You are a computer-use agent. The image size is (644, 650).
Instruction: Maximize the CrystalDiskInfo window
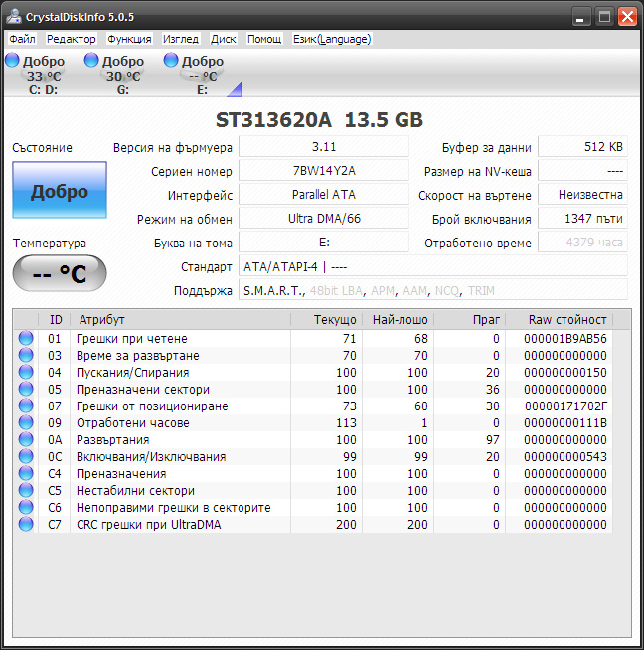[x=604, y=17]
